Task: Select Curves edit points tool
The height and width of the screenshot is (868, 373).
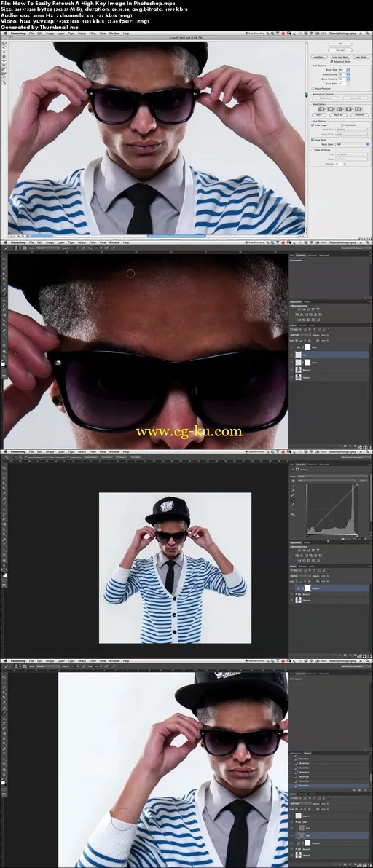Action: tap(293, 500)
